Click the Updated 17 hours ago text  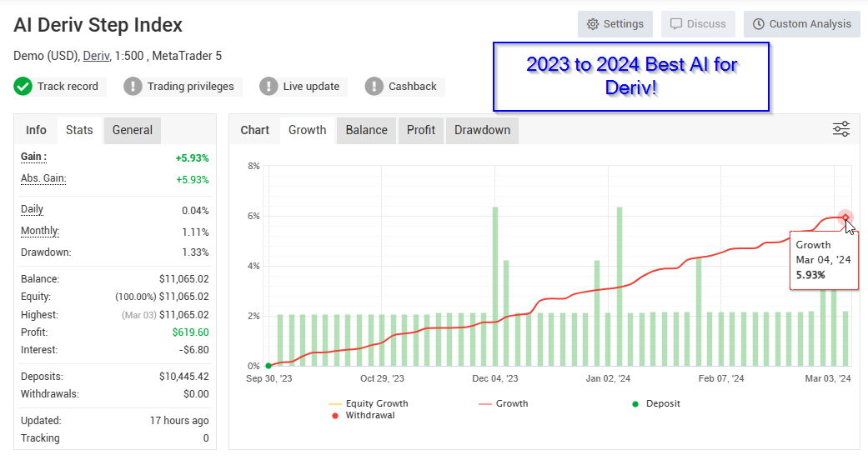coord(179,421)
